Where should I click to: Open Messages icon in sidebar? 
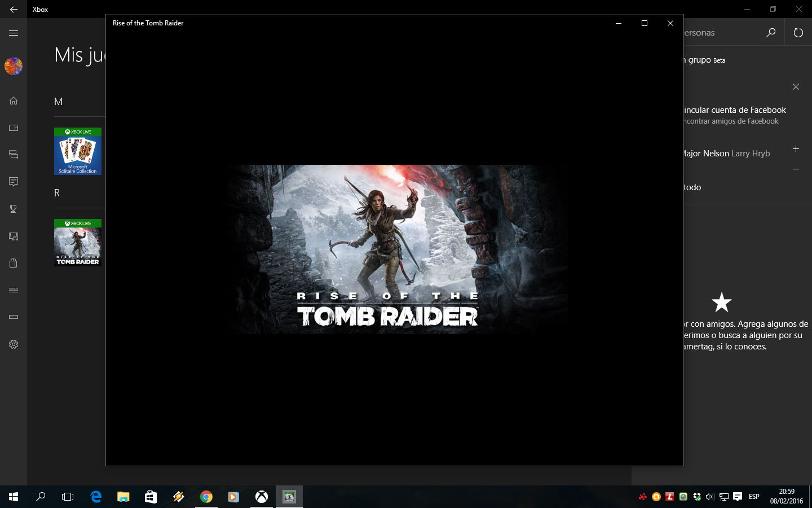click(14, 182)
